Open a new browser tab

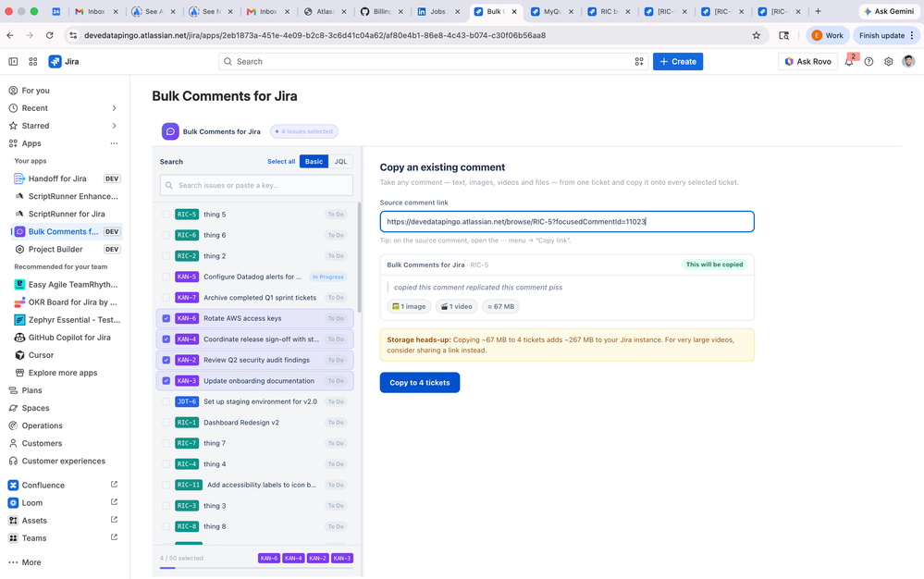[x=818, y=11]
